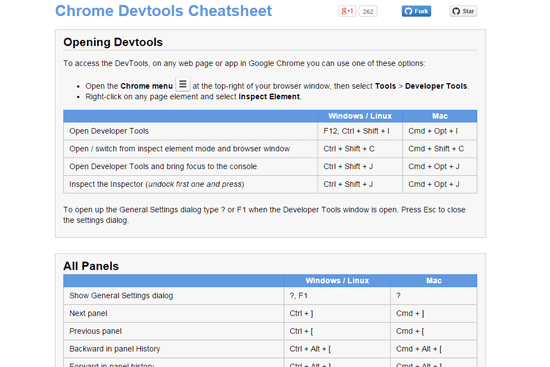
Task: Select the 'Next panel' row label
Action: (88, 313)
